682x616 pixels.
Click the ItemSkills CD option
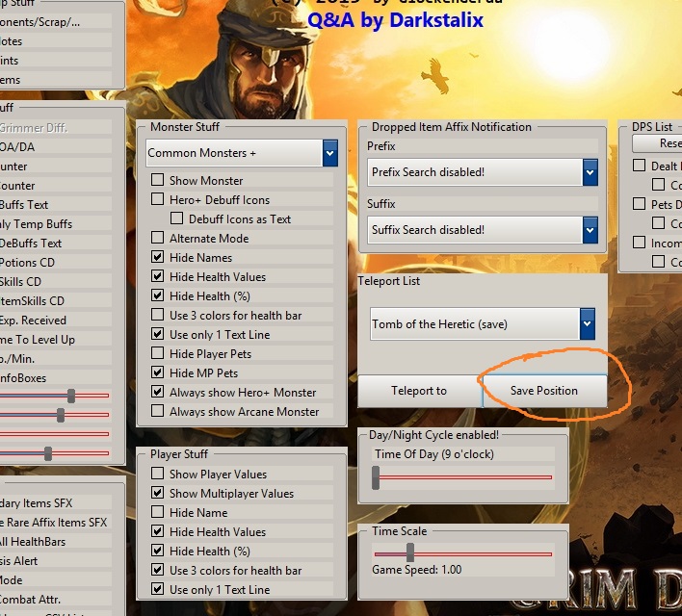tap(32, 301)
